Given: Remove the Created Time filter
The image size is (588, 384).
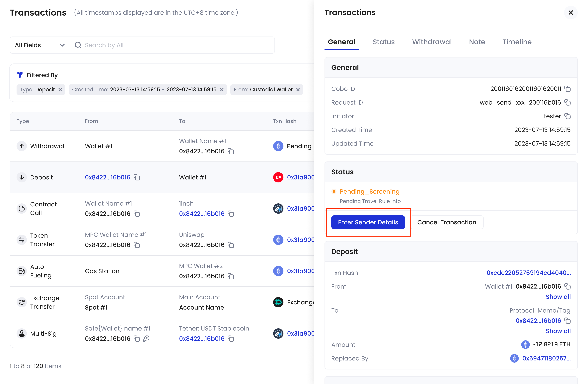Looking at the screenshot, I should [x=222, y=89].
